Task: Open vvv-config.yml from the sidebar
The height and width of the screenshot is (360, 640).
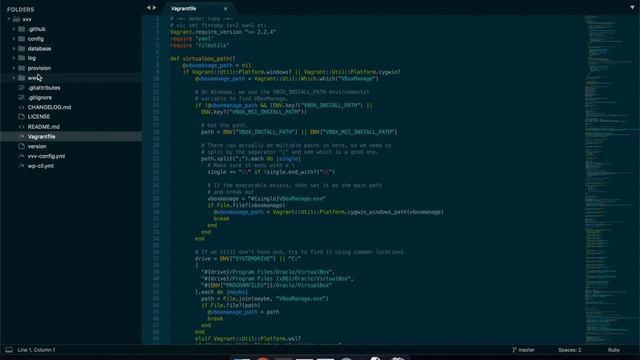Action: coord(46,156)
